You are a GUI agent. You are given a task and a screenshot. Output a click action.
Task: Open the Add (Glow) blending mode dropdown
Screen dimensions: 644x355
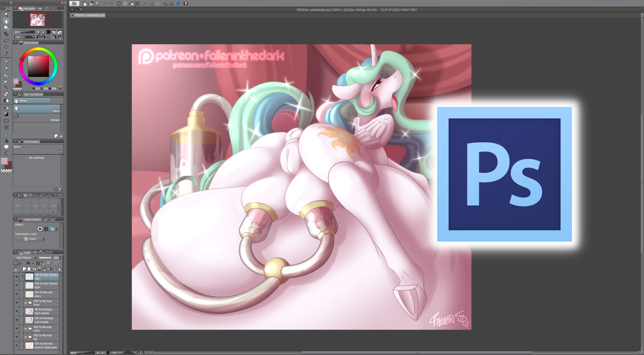coord(26,258)
